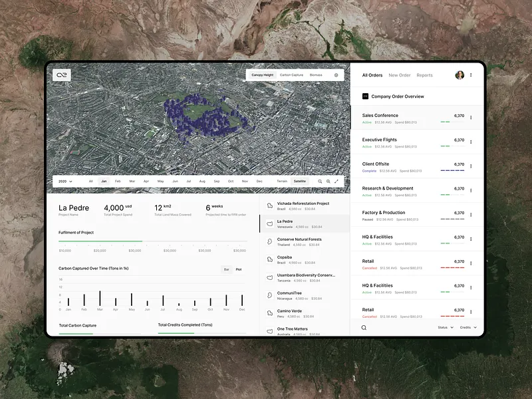Open the Status filter dropdown
The width and height of the screenshot is (532, 399).
click(444, 327)
